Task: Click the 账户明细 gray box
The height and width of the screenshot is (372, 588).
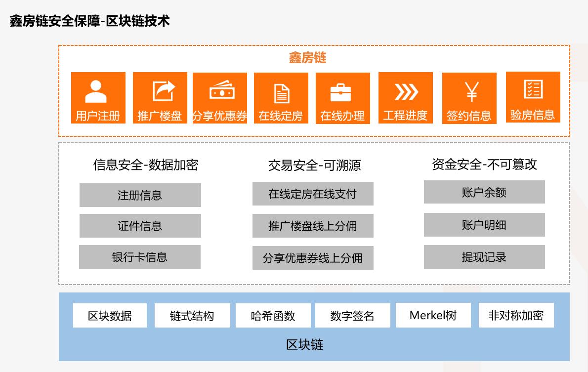Action: click(x=484, y=225)
